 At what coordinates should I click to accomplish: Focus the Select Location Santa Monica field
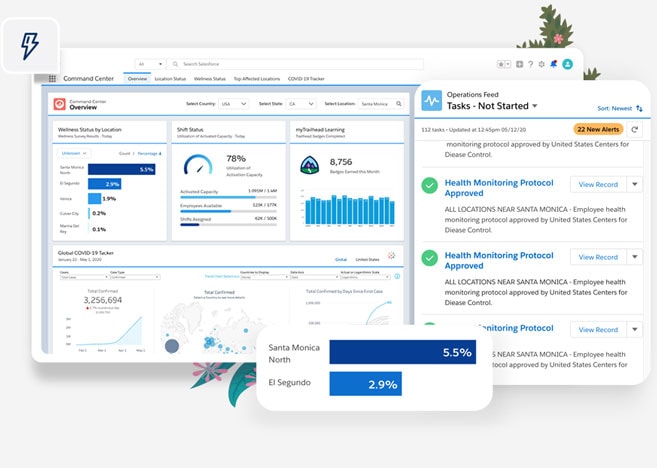(x=381, y=103)
